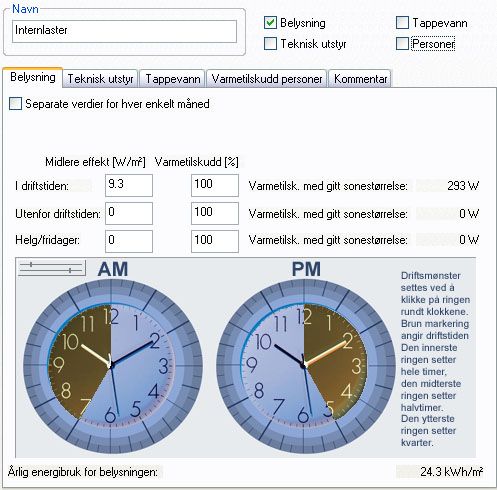
Task: Click the PM heading above right clock
Action: point(306,269)
